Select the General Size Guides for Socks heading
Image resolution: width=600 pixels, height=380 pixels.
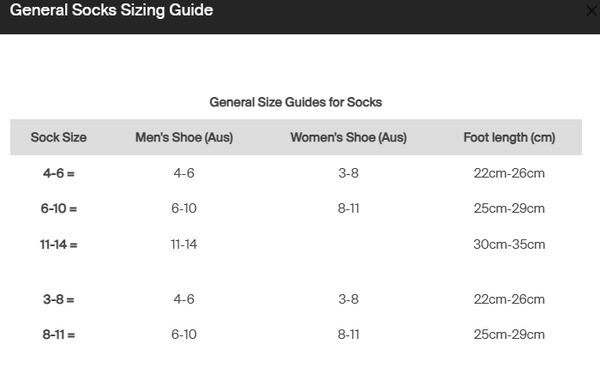click(295, 102)
